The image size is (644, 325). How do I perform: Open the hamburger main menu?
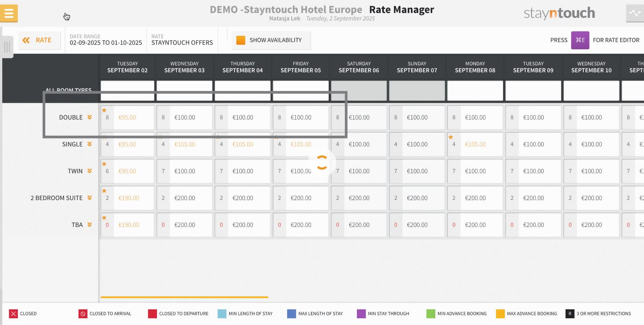[9, 13]
